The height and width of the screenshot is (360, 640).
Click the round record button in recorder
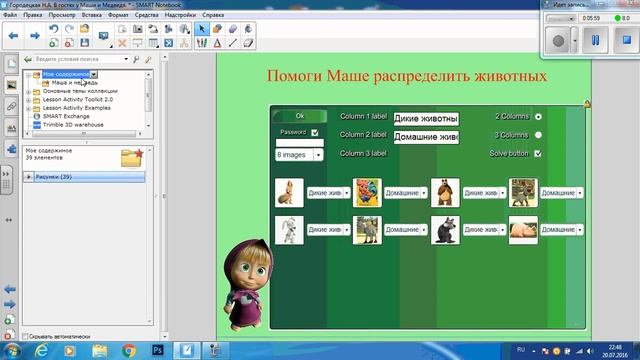(x=558, y=41)
